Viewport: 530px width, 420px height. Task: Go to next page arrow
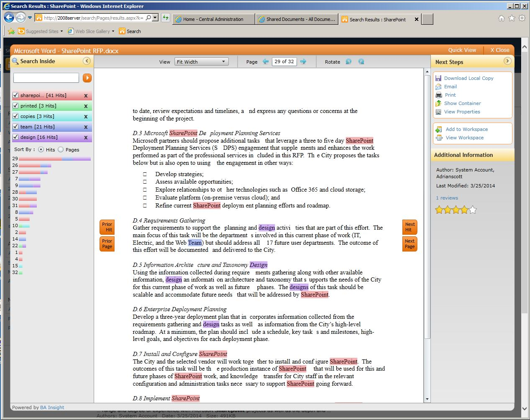point(303,61)
